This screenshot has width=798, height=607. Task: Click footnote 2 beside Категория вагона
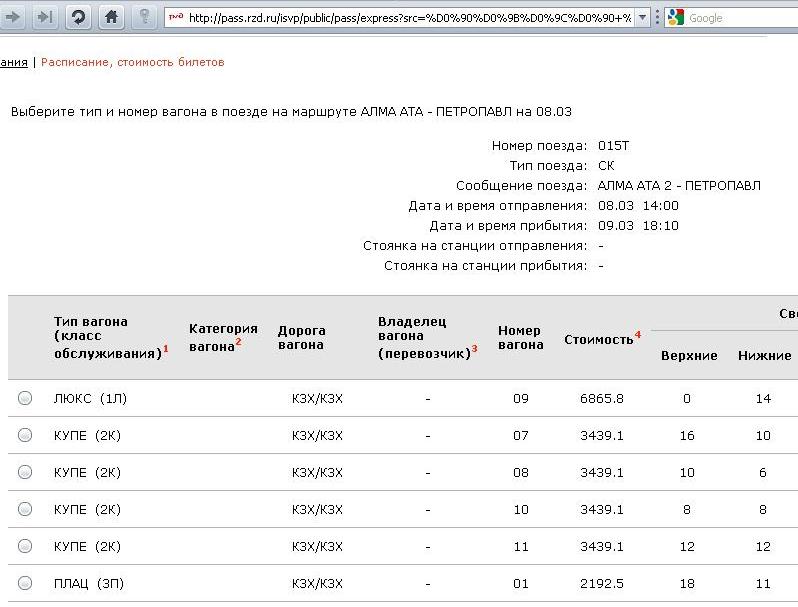coord(239,341)
